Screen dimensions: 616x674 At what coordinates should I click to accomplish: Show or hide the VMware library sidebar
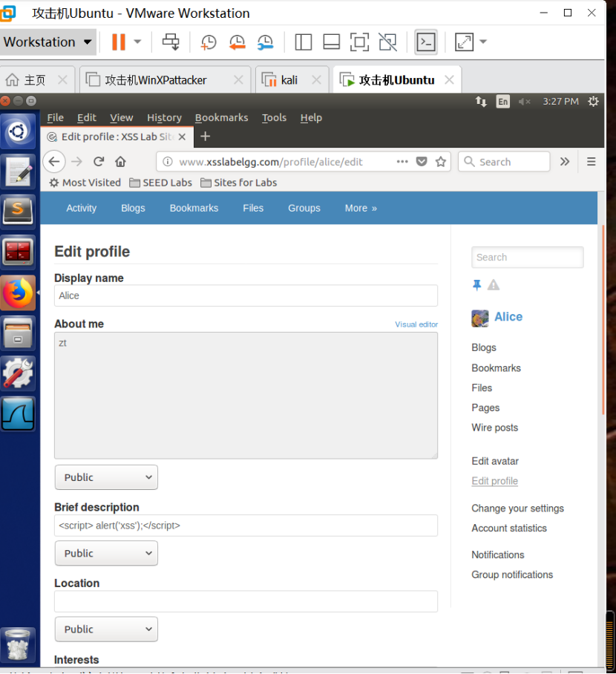tap(303, 42)
